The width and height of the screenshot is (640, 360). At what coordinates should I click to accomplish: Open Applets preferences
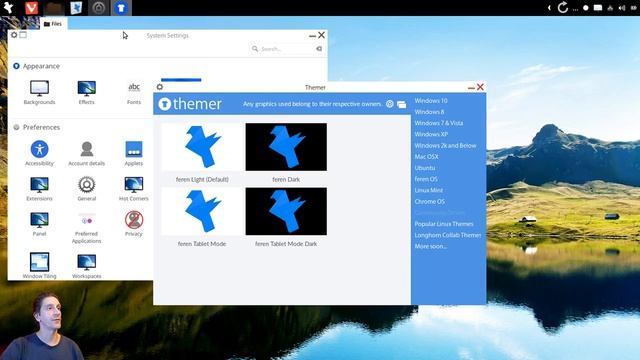click(x=134, y=153)
